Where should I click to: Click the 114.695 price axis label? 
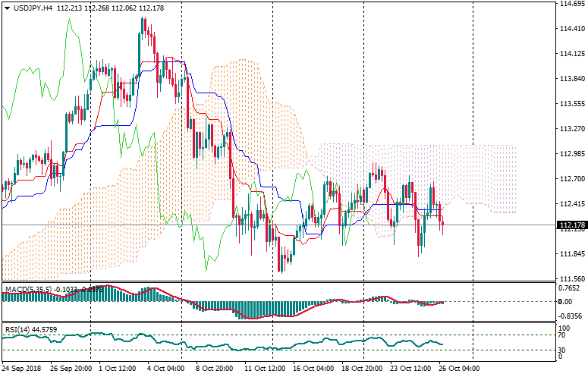point(571,4)
